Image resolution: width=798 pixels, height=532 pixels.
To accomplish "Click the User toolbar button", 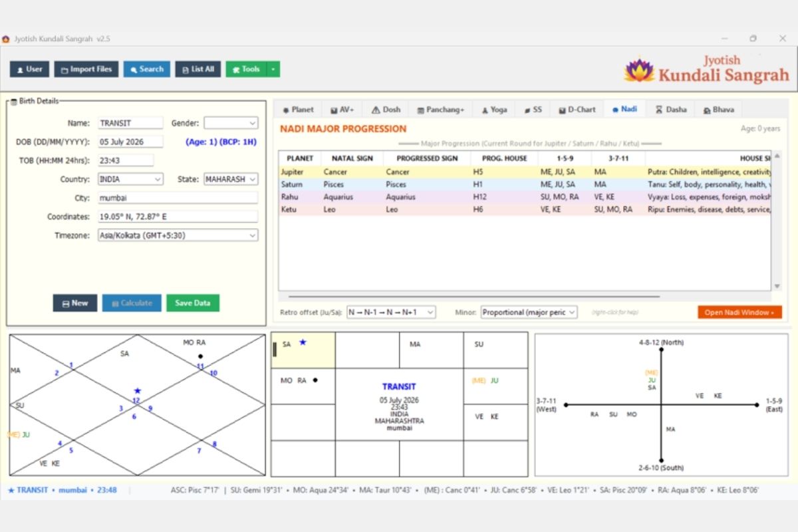I will coord(29,69).
